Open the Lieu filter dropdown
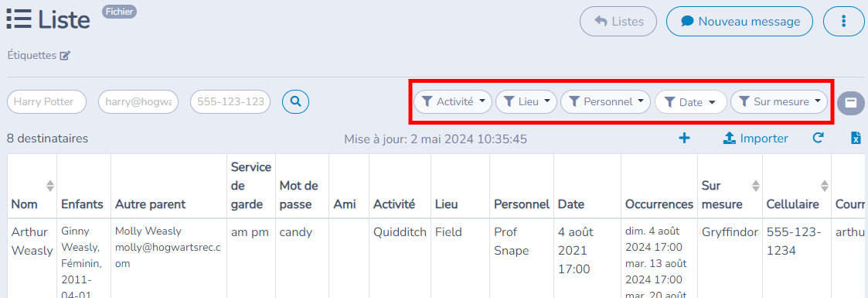 pos(526,102)
